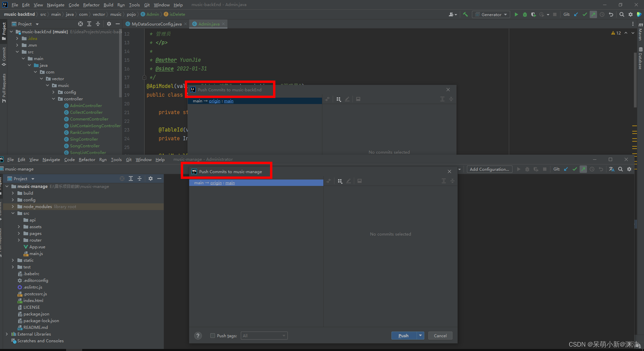The height and width of the screenshot is (351, 644).
Task: Expand the config package in music-backEnd
Action: 53,92
